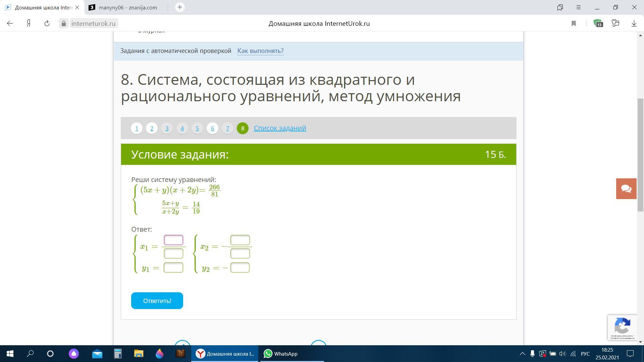Click the browser back arrow
This screenshot has height=362, width=644.
coord(10,23)
